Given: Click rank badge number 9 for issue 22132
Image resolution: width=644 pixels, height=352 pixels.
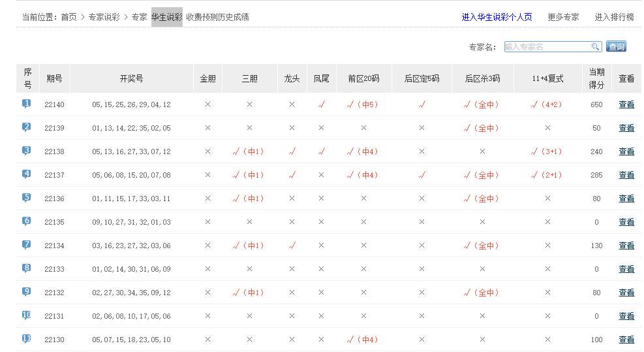Looking at the screenshot, I should [x=27, y=292].
